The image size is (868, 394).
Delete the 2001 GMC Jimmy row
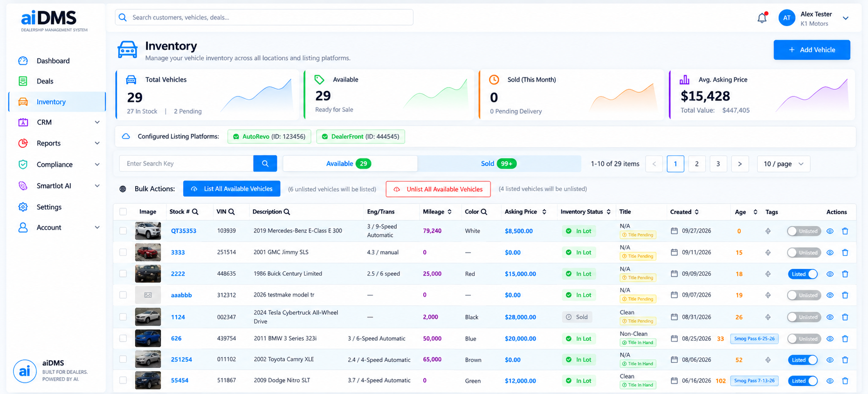pyautogui.click(x=845, y=252)
